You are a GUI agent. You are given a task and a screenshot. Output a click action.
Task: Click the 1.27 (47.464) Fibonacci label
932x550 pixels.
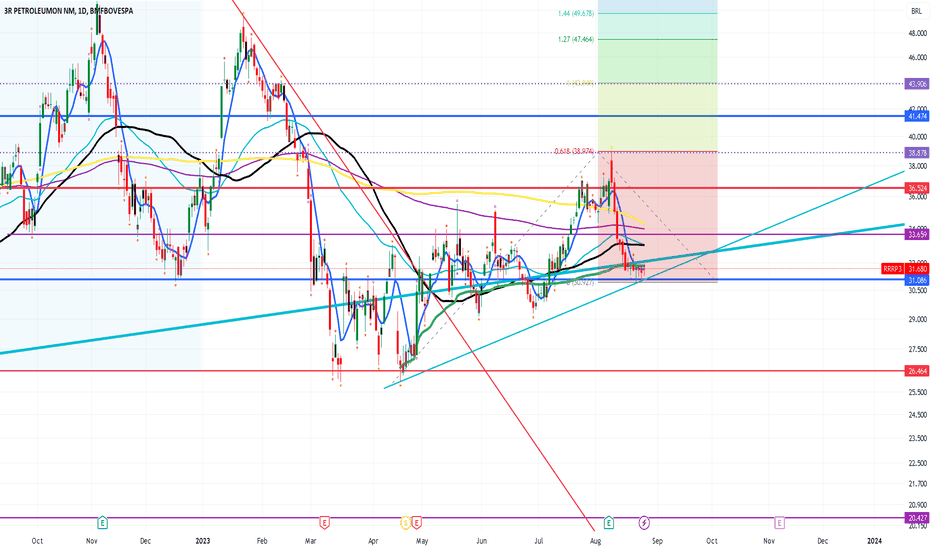tap(575, 39)
